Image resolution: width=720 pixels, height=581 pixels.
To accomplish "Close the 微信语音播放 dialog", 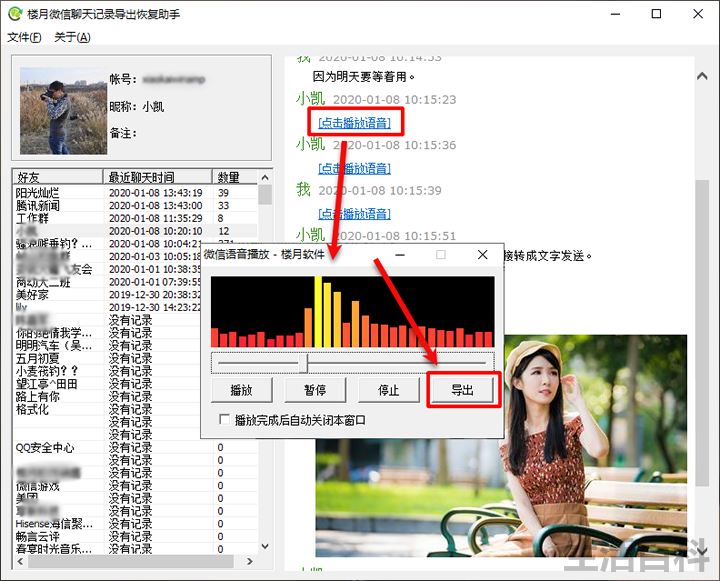I will pos(483,254).
